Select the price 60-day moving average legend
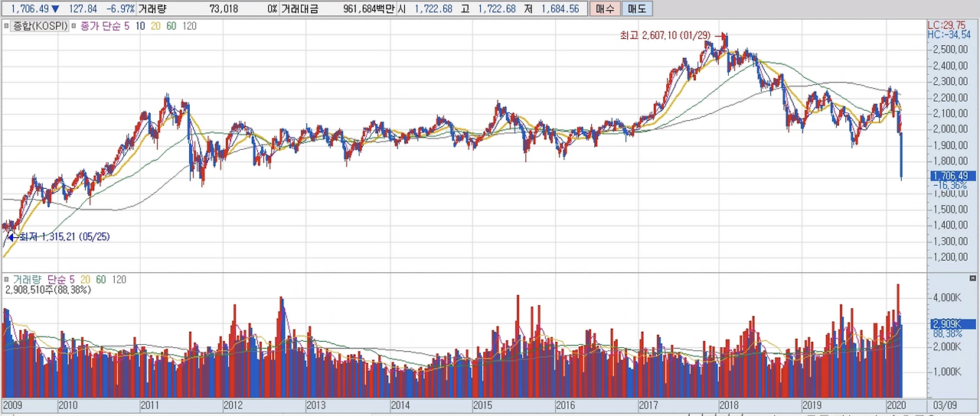The height and width of the screenshot is (416, 980). pyautogui.click(x=172, y=25)
